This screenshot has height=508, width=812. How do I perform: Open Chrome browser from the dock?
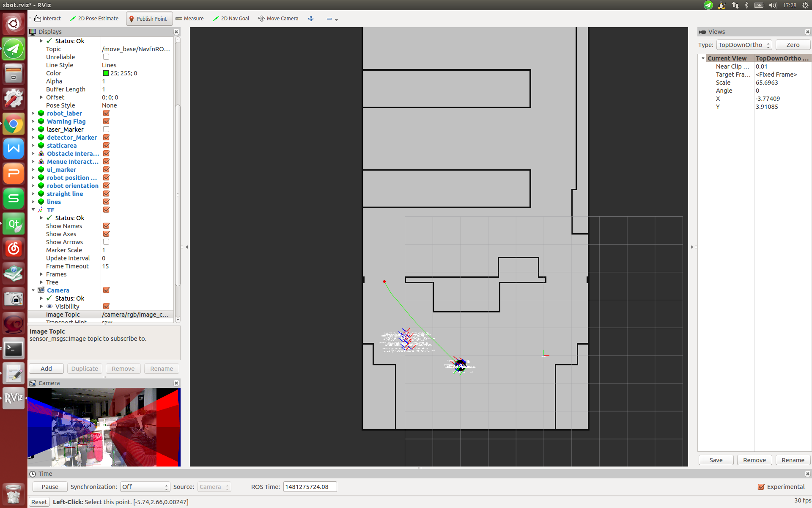click(x=14, y=124)
